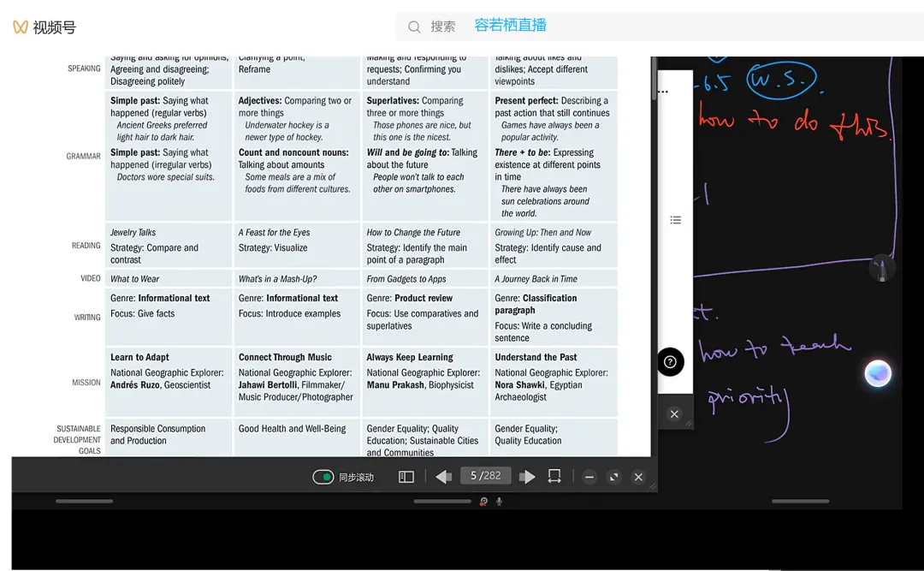
Task: Go to the next page arrow
Action: click(527, 477)
